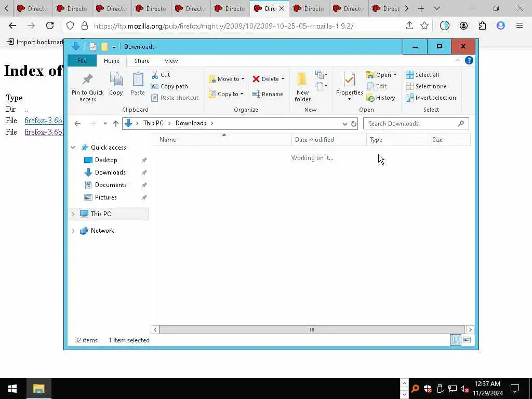532x399 pixels.
Task: Open the Delete dropdown arrow
Action: pos(283,79)
